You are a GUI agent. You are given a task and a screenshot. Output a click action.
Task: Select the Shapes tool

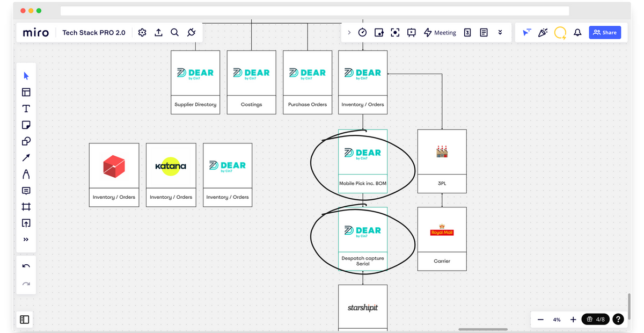point(26,141)
